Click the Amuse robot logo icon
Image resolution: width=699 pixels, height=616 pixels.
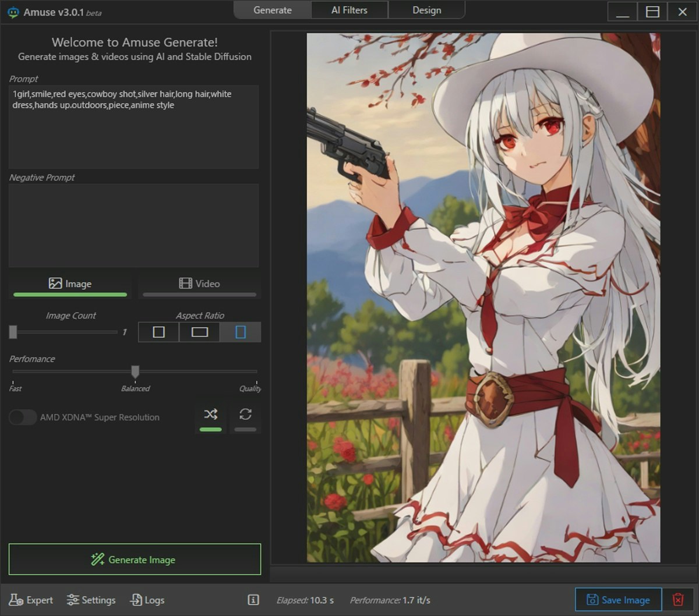(13, 12)
